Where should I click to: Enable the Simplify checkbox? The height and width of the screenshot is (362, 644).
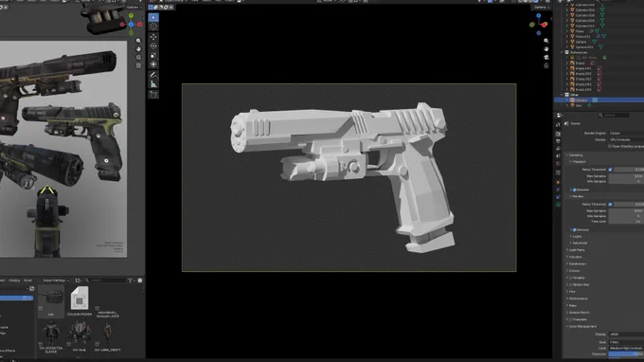tap(571, 278)
